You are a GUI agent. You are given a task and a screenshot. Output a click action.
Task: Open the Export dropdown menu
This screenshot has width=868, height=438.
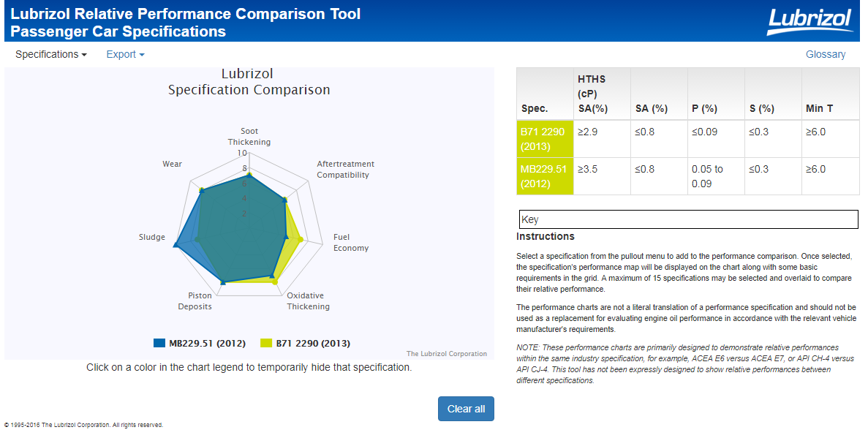coord(125,54)
